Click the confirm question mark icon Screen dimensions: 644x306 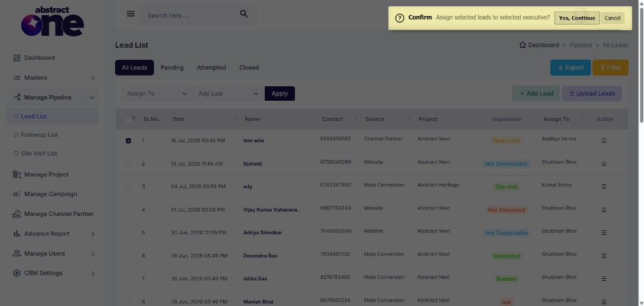pyautogui.click(x=399, y=18)
